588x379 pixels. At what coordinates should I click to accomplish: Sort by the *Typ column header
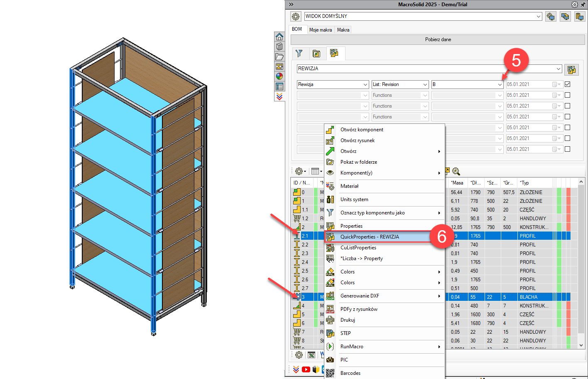coord(536,183)
